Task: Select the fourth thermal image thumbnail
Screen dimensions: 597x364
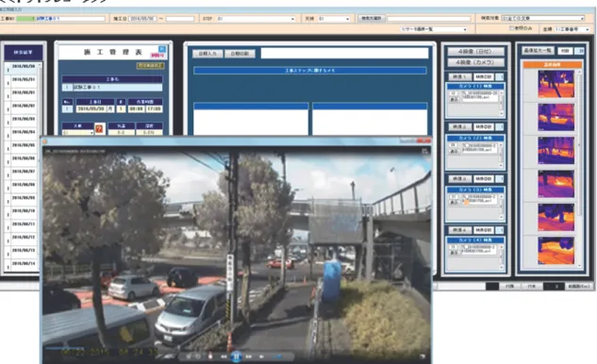Action: (x=556, y=184)
